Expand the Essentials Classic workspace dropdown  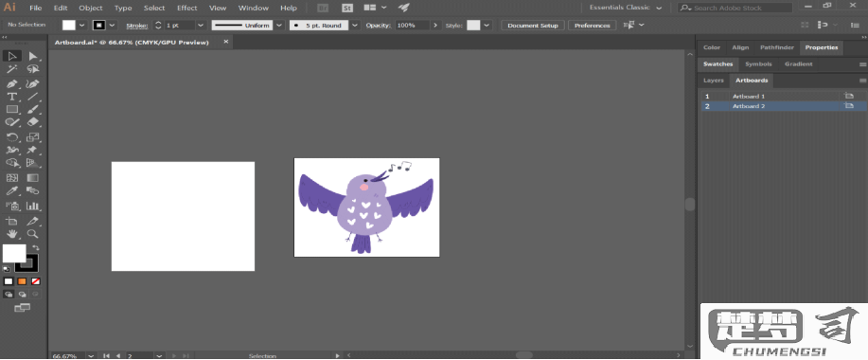pyautogui.click(x=659, y=8)
